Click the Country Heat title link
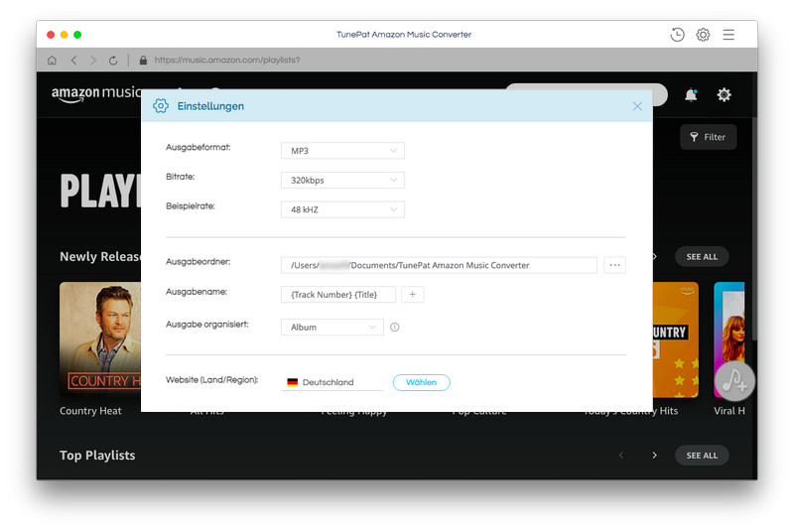The image size is (794, 532). pyautogui.click(x=90, y=411)
